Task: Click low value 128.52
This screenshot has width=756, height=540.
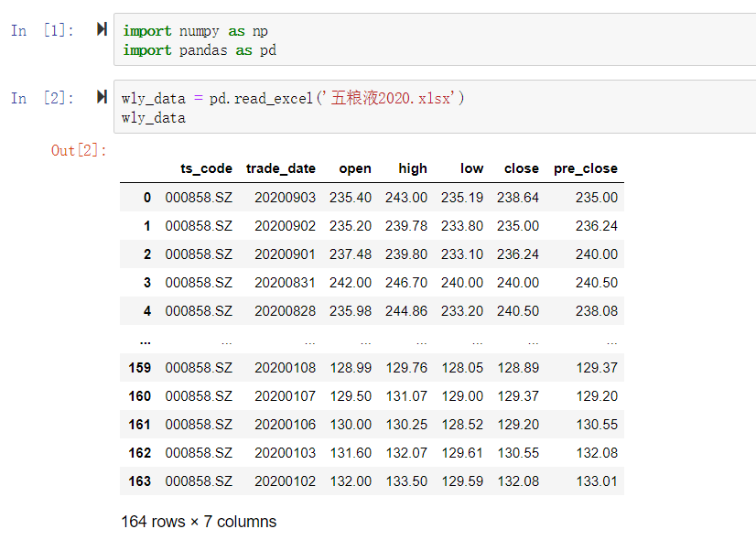Action: tap(462, 425)
